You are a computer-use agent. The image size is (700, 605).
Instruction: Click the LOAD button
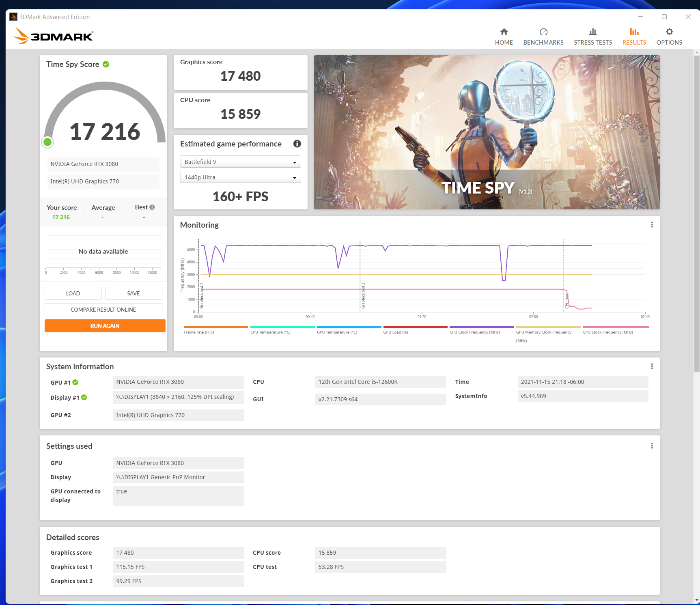click(x=73, y=293)
